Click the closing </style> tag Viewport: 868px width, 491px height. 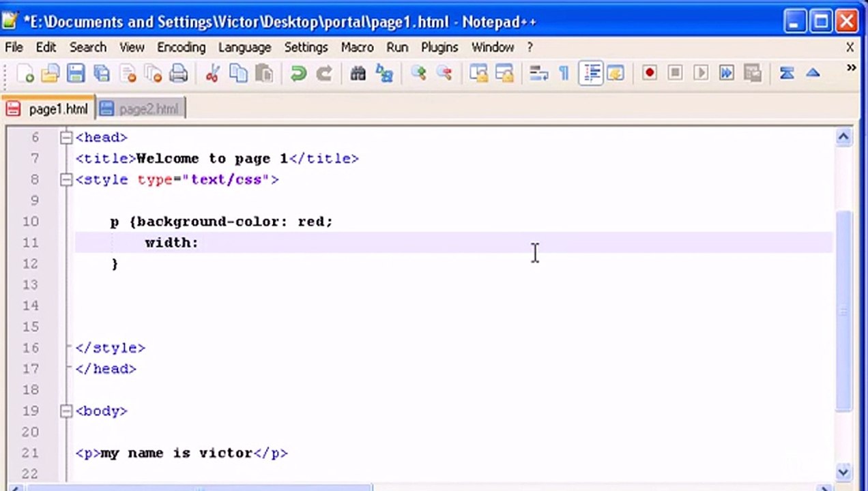111,348
